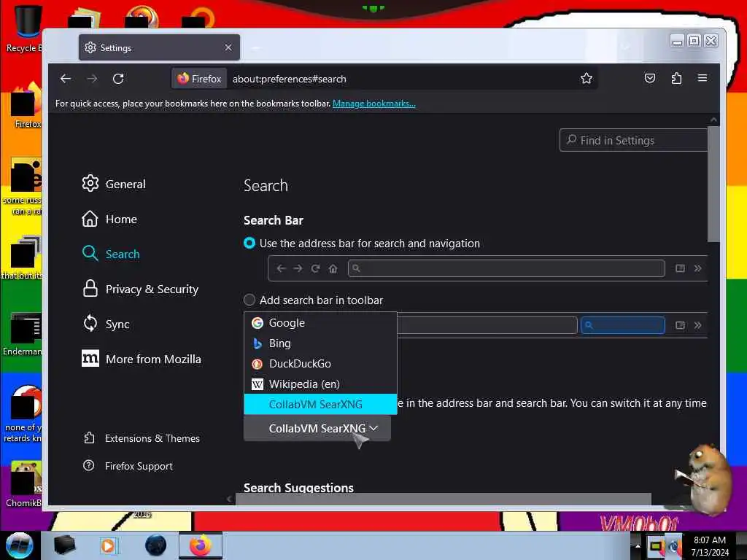Go back with the browser back arrow
This screenshot has width=747, height=560.
[x=66, y=79]
